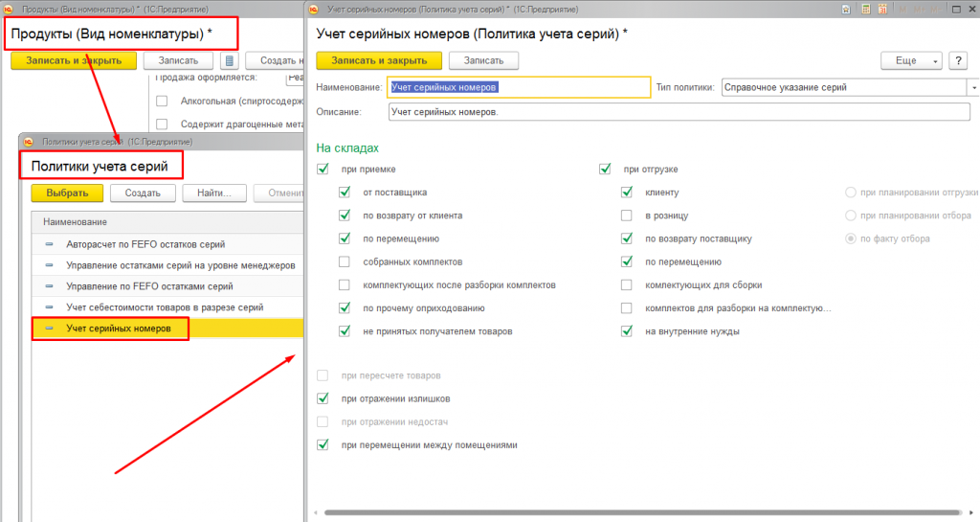
Task: Maximize the serial number policy window
Action: pyautogui.click(x=956, y=10)
